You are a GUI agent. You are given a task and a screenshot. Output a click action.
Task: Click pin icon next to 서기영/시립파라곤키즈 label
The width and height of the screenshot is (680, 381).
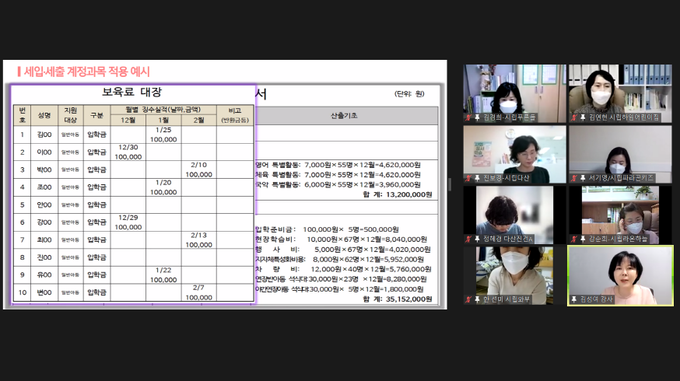tap(582, 178)
